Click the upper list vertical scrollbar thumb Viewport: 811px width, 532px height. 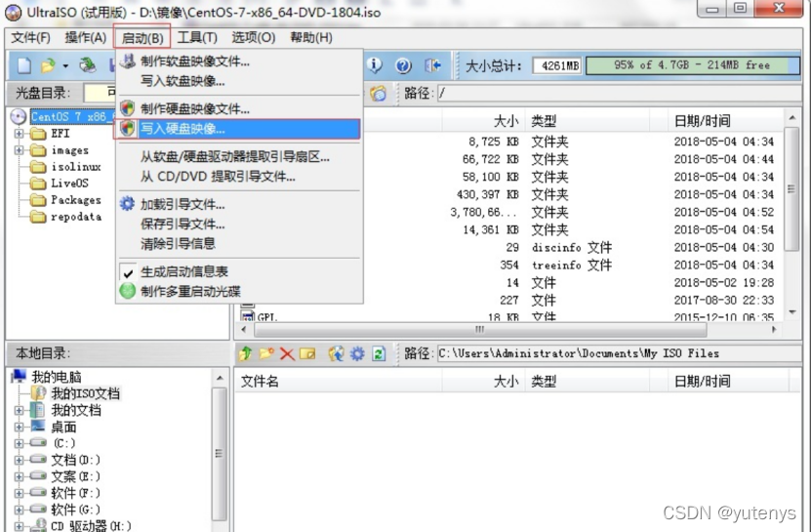(791, 188)
